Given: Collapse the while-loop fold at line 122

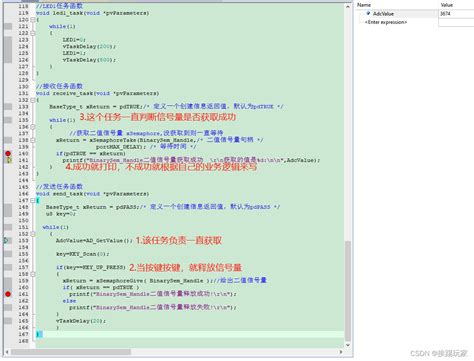Looking at the screenshot, I should [x=33, y=33].
